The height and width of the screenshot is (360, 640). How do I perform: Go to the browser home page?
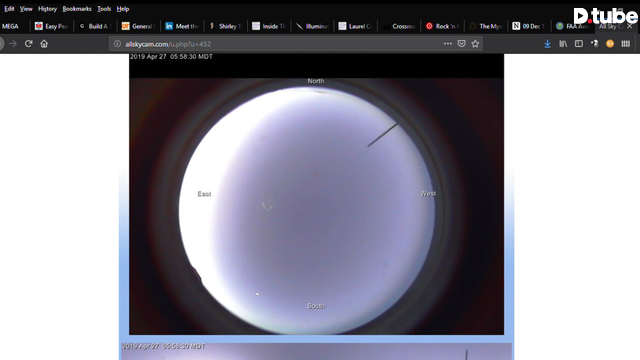coord(44,44)
